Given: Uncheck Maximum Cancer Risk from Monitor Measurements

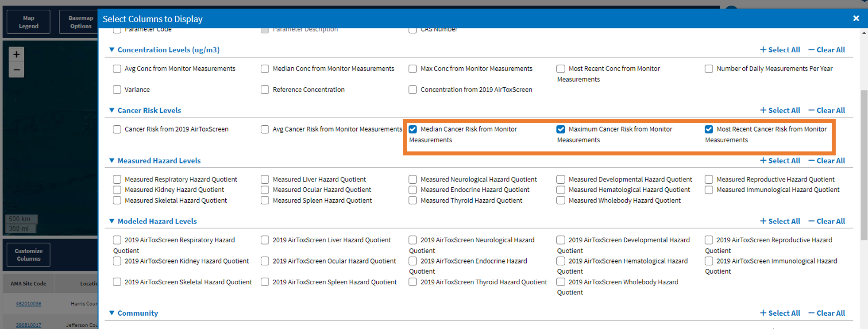Looking at the screenshot, I should [561, 129].
